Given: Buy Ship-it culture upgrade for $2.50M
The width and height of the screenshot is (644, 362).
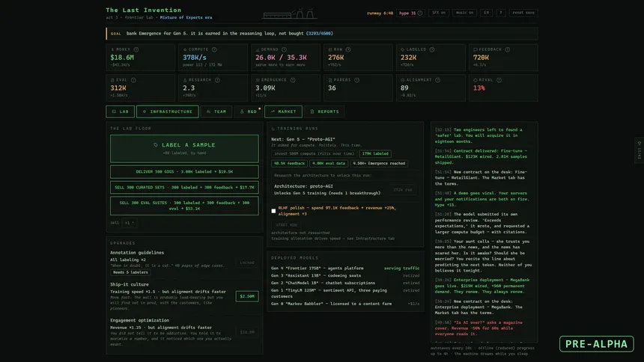Looking at the screenshot, I should coord(247,296).
